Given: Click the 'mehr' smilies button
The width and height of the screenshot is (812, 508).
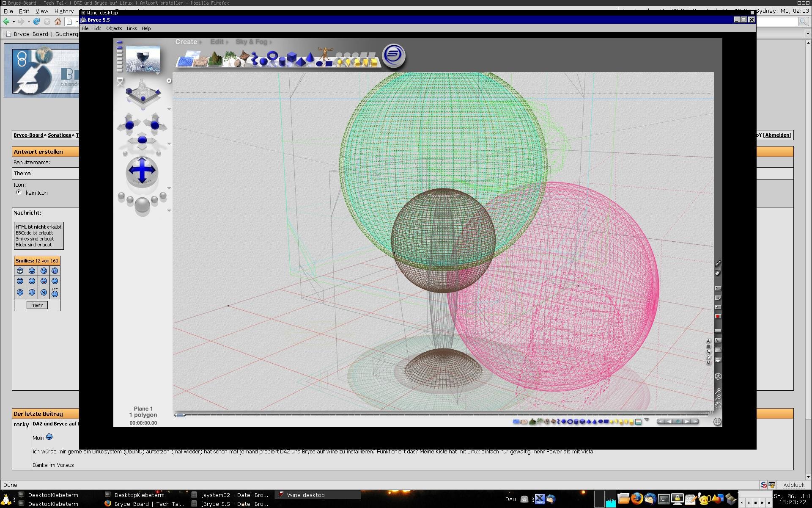Looking at the screenshot, I should click(37, 305).
